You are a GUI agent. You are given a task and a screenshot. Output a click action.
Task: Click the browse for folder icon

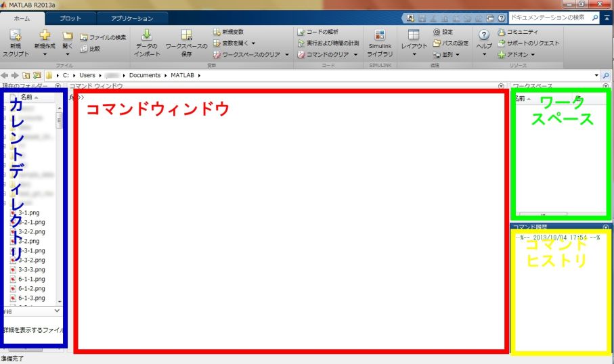[x=37, y=75]
